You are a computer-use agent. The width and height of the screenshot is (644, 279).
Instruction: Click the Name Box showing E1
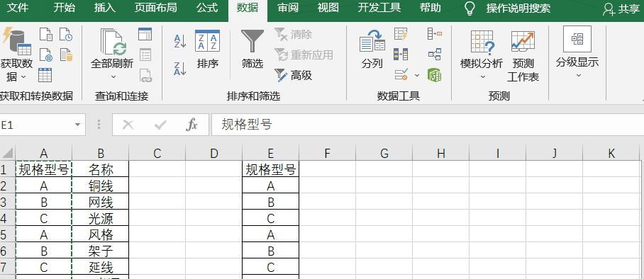pos(37,125)
